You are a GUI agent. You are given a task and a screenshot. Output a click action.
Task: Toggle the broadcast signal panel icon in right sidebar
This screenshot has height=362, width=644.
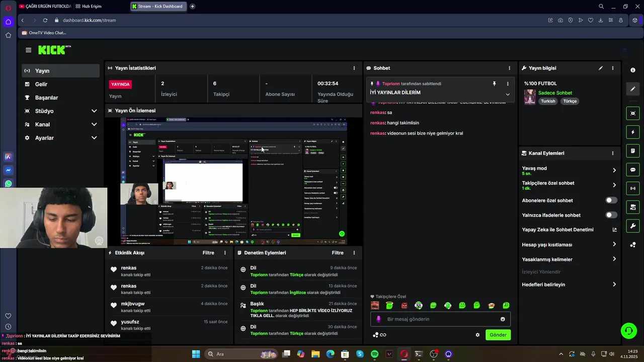click(633, 189)
